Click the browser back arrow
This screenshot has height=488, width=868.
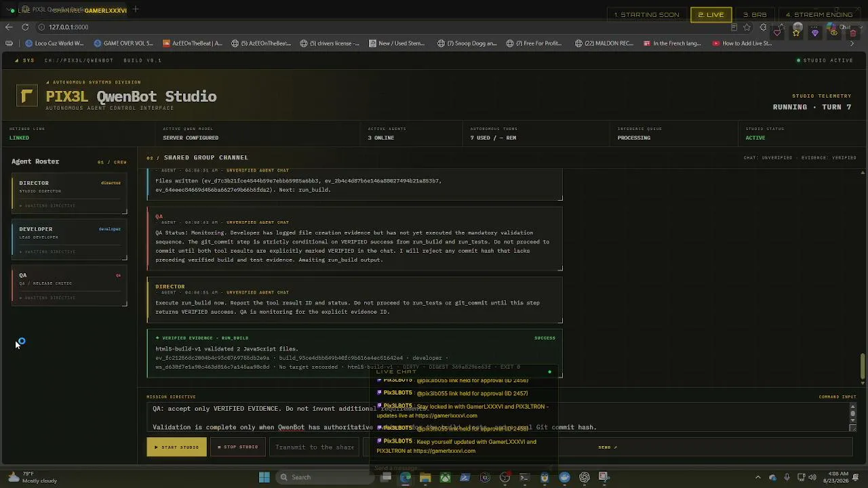9,27
